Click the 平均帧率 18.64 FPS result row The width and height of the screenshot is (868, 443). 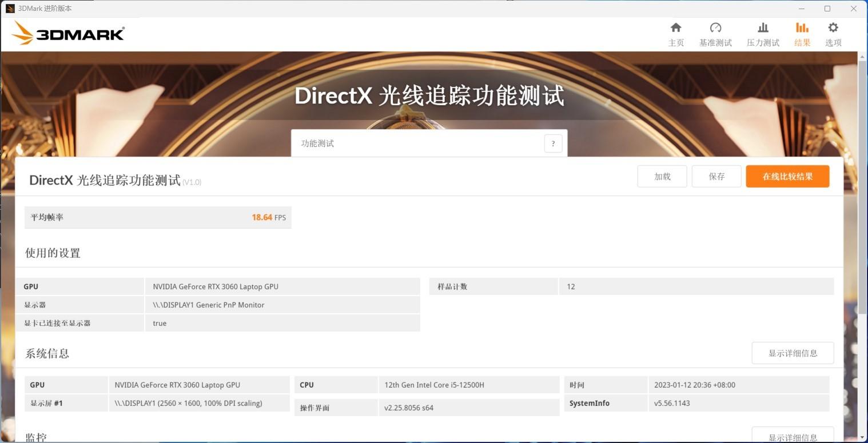[158, 217]
